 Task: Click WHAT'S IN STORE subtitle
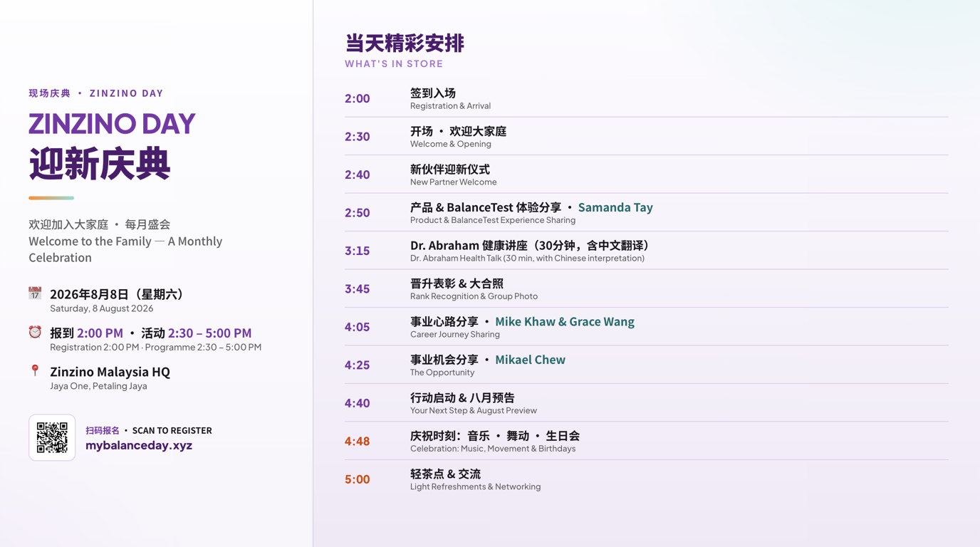pos(394,64)
